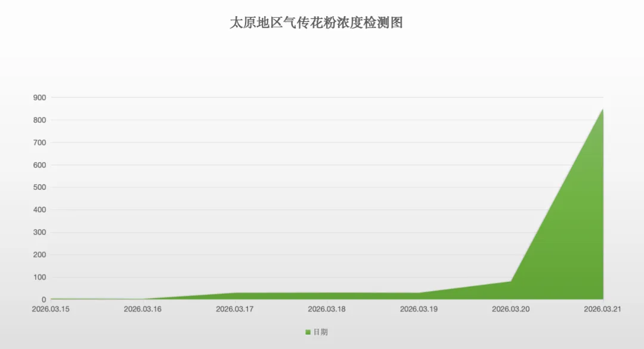This screenshot has height=349, width=644.
Task: Click the green area plateau above 2026.03.18
Action: click(327, 296)
